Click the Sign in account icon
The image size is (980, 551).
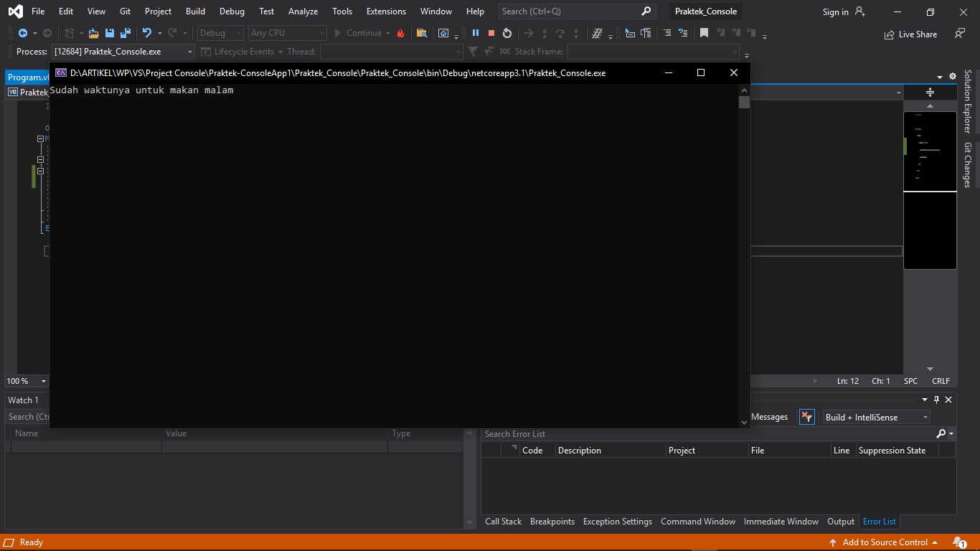click(x=860, y=11)
